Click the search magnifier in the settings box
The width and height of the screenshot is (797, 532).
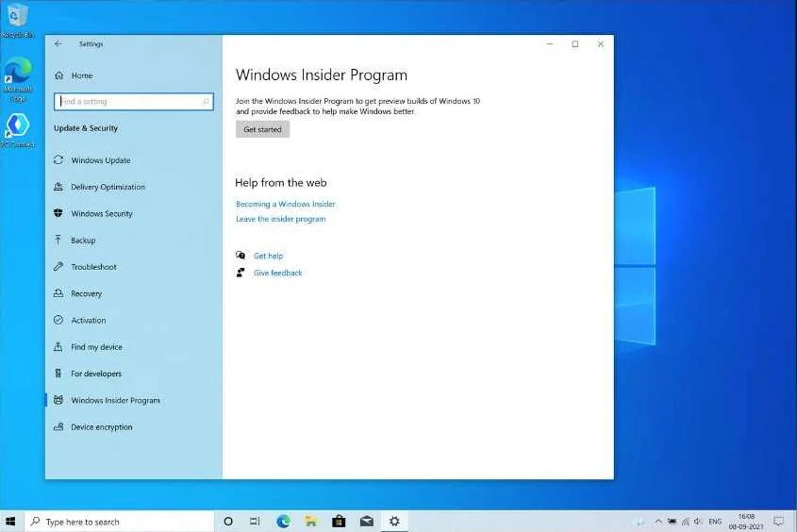(206, 102)
